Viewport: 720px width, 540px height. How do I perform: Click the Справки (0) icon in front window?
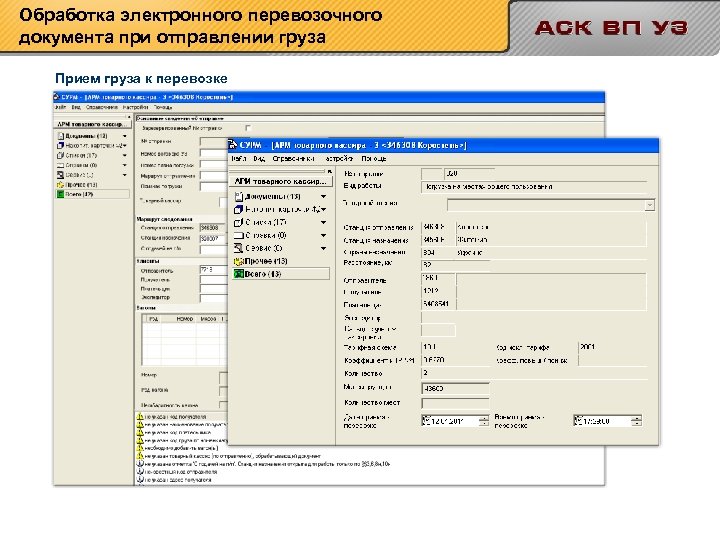pyautogui.click(x=238, y=235)
